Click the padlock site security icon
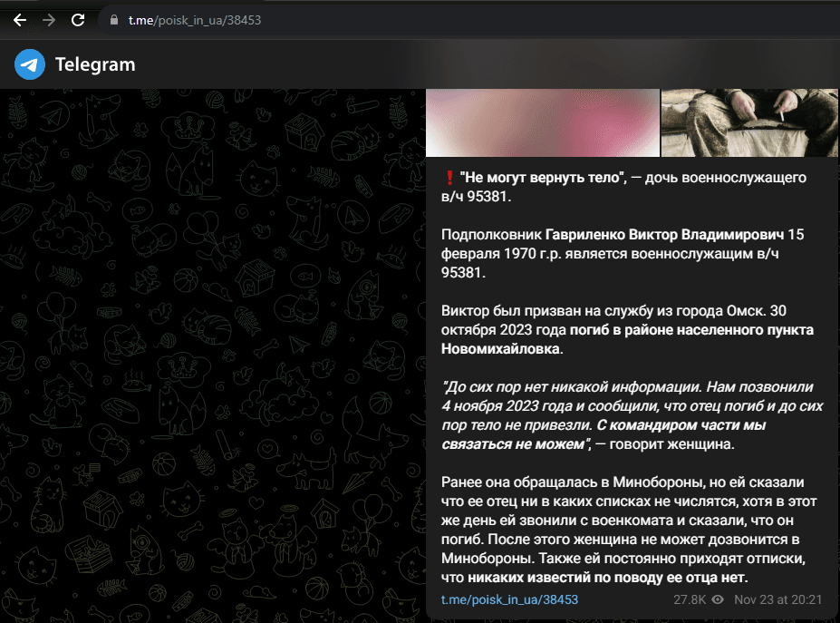This screenshot has height=623, width=840. pos(113,20)
